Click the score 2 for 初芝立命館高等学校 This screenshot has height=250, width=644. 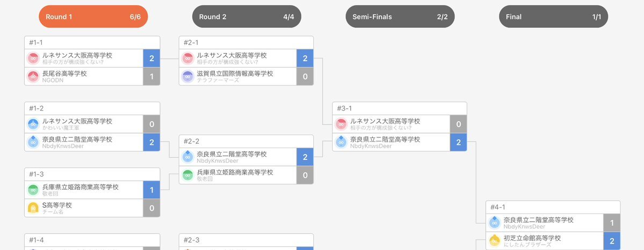612,241
